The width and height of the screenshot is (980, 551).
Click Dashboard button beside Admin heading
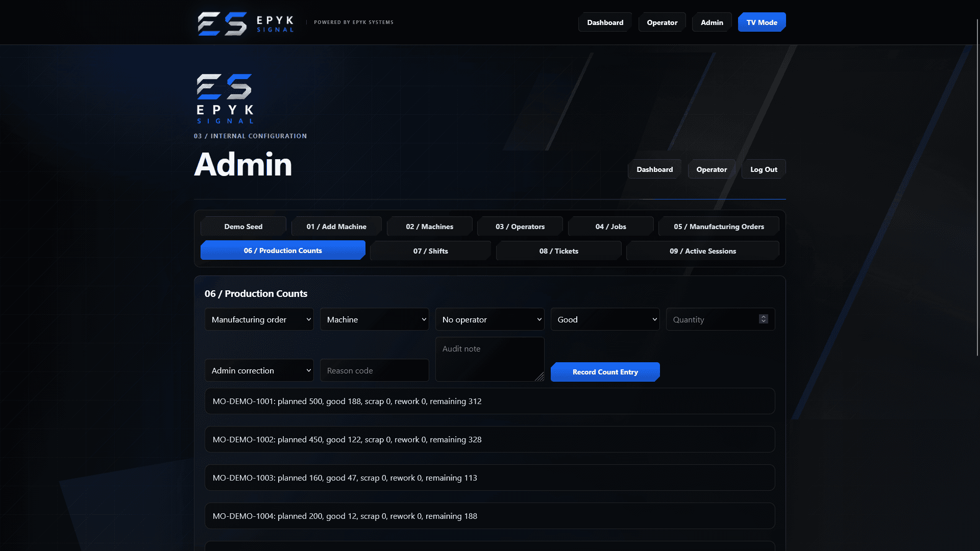click(655, 169)
